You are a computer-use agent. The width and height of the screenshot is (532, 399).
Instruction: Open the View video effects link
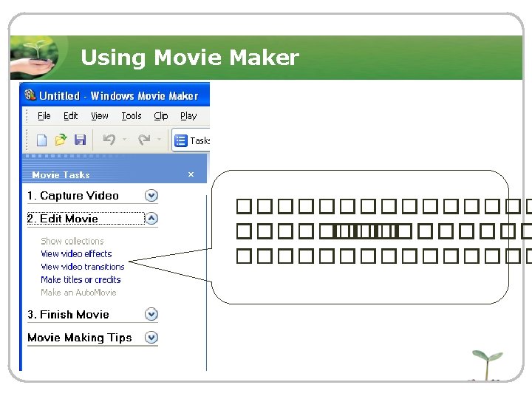(x=76, y=253)
